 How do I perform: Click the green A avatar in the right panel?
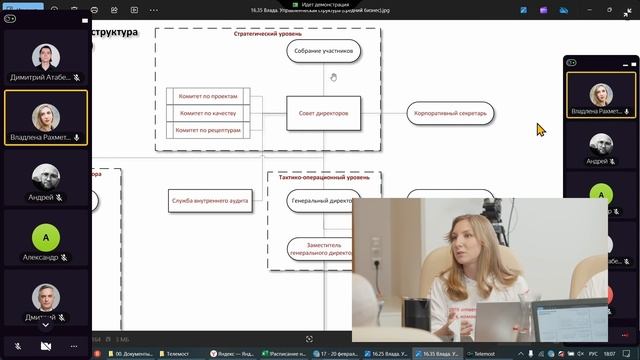point(601,194)
